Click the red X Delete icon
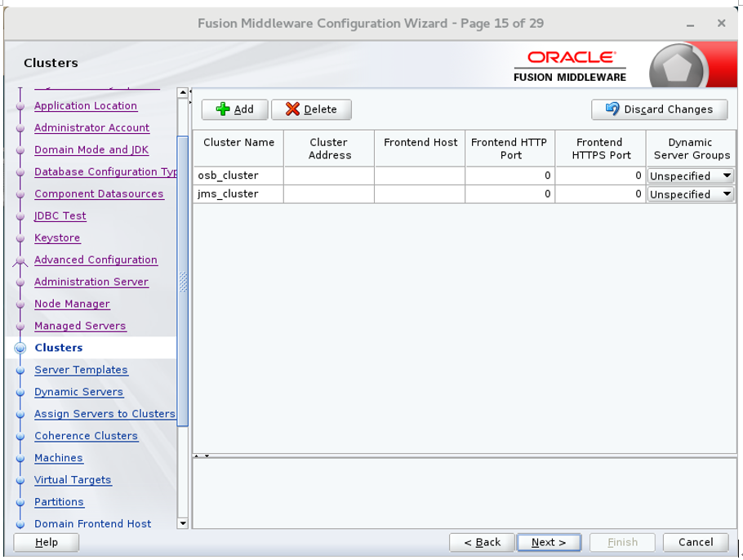This screenshot has height=560, width=743. [292, 109]
